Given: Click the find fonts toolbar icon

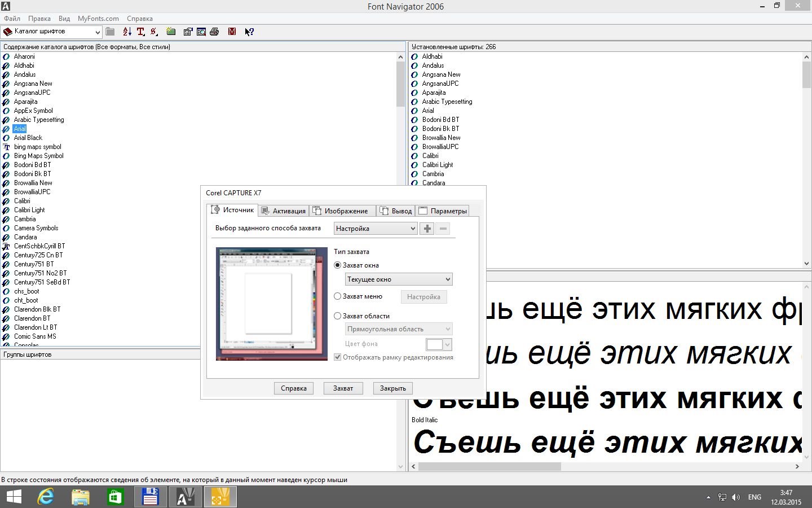Looking at the screenshot, I should tap(201, 32).
